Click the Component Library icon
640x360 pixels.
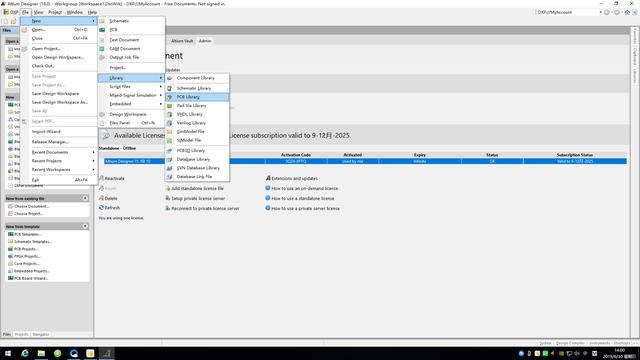(169, 78)
